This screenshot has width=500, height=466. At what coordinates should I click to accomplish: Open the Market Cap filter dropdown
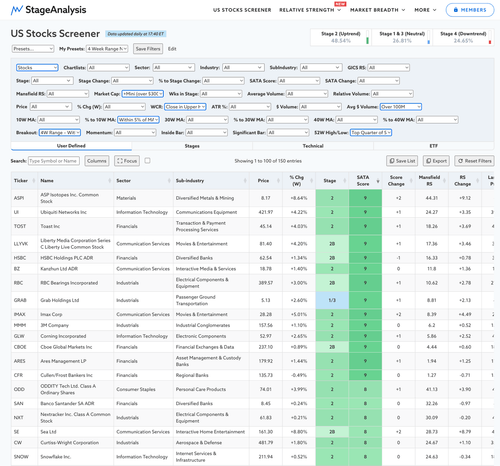click(x=143, y=94)
